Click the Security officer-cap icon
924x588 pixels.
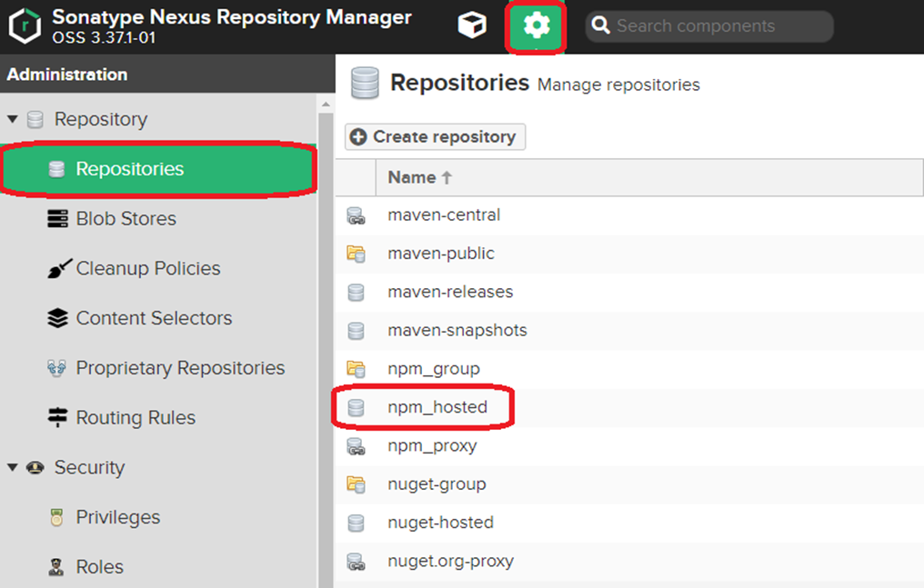35,467
